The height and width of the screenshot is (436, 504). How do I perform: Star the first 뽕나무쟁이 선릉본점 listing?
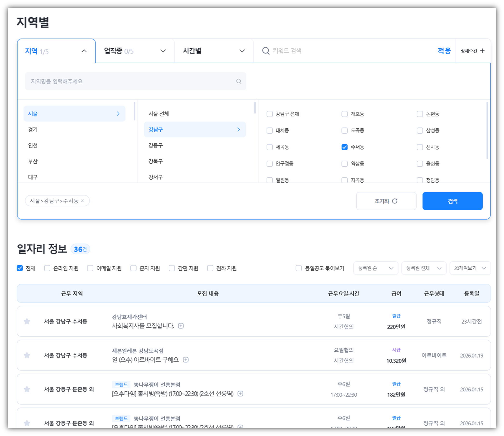click(27, 389)
